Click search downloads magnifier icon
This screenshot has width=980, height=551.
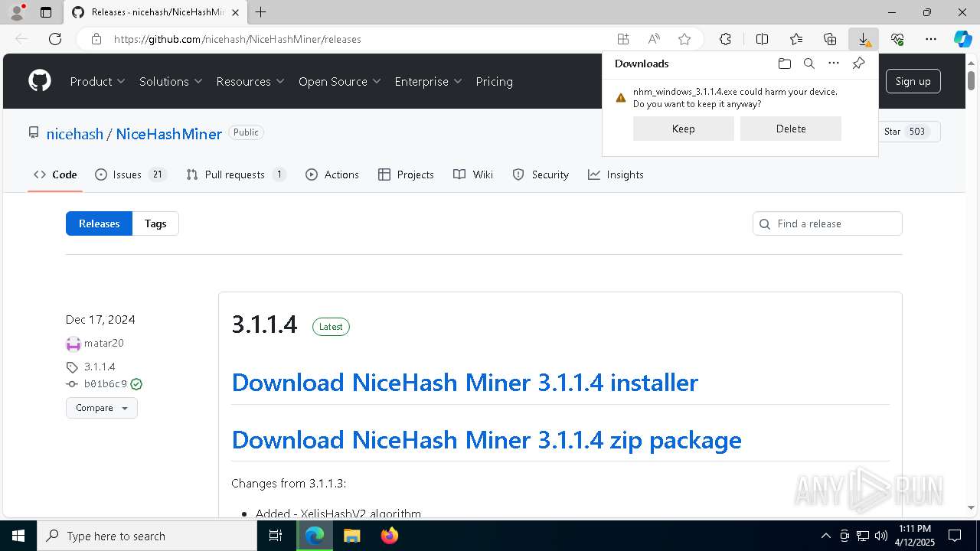pos(809,64)
